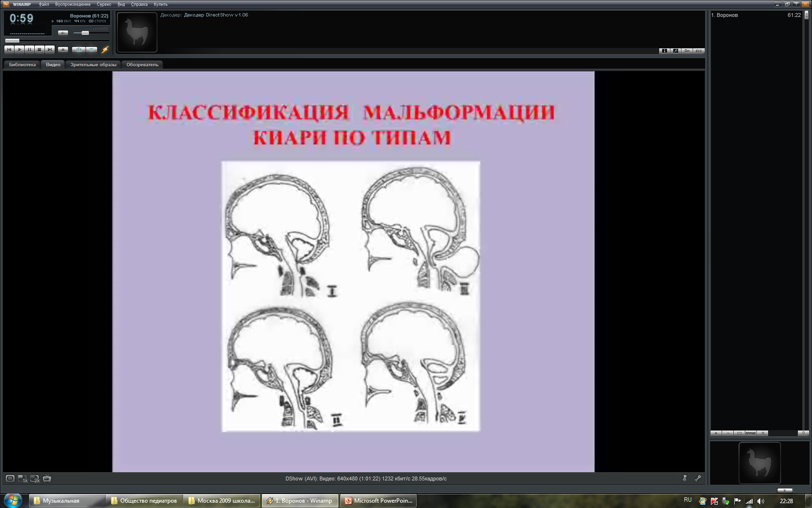Click the TV video options icon

point(47,478)
